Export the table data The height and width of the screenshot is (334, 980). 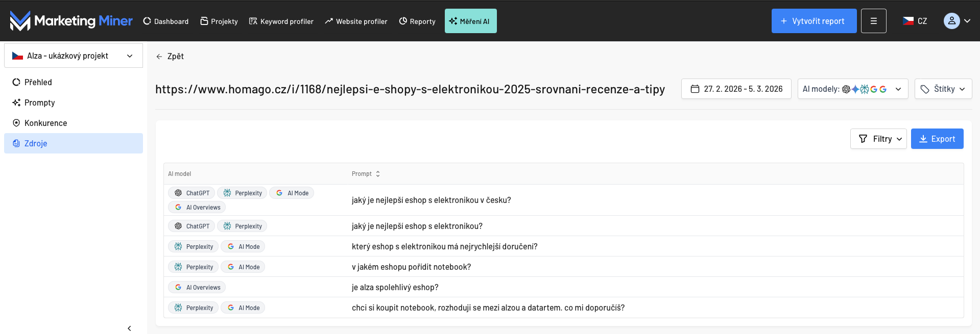[937, 139]
